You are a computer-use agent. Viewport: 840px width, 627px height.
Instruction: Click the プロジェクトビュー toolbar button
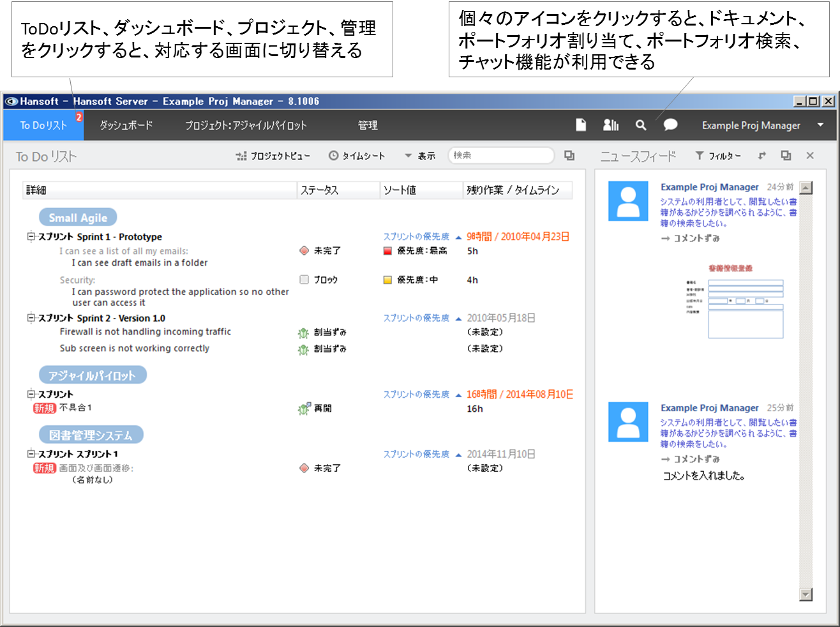tap(273, 156)
